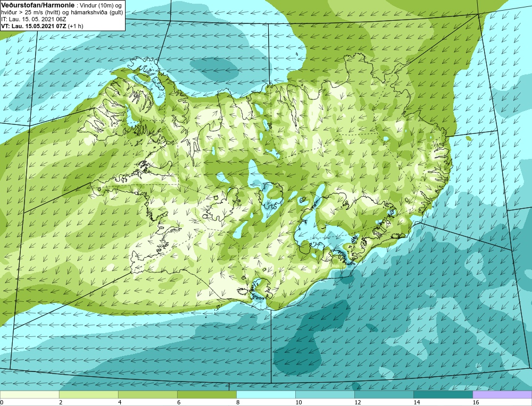Click the 14–16 m/s dark teal legend swatch
Screen dimensions: 532x406
(443, 394)
